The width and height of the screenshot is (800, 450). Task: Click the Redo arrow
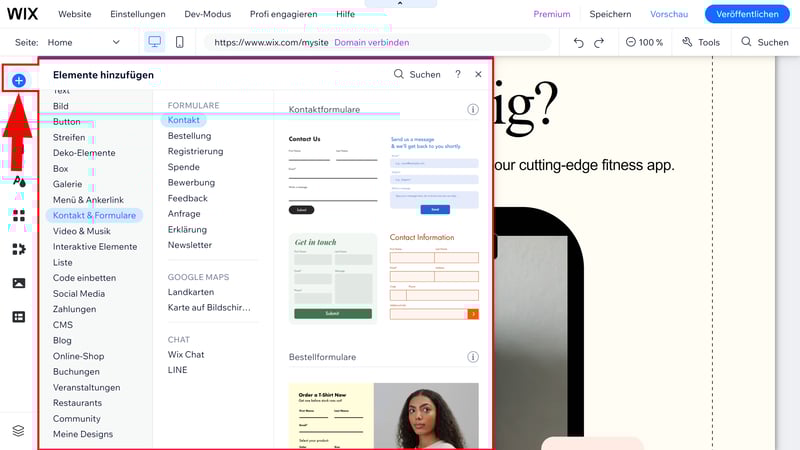(x=599, y=42)
